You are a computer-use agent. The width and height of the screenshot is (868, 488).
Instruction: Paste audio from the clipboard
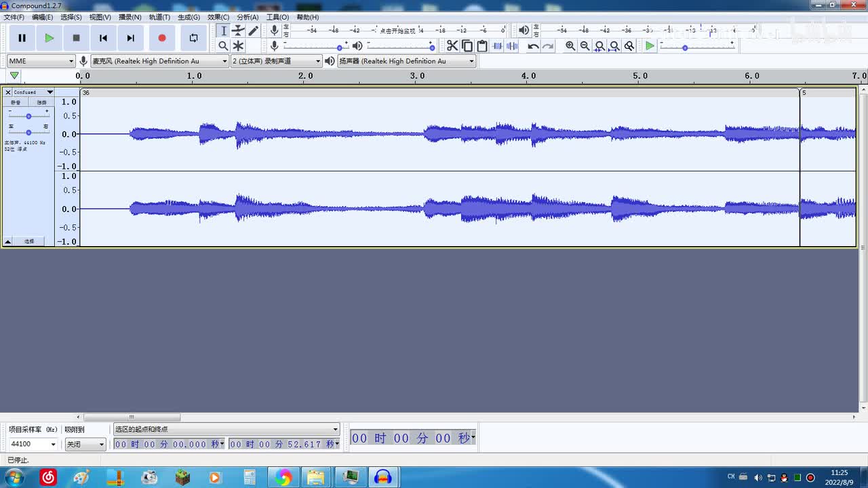coord(482,45)
